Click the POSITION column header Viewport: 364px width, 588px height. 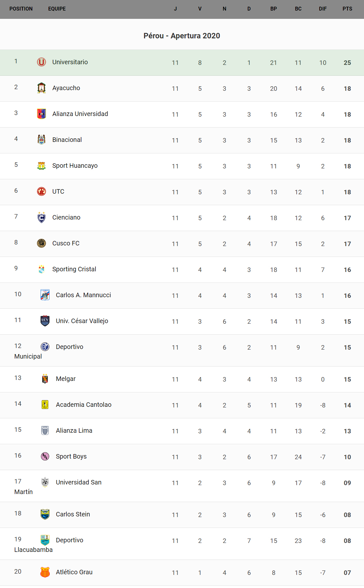(x=21, y=9)
